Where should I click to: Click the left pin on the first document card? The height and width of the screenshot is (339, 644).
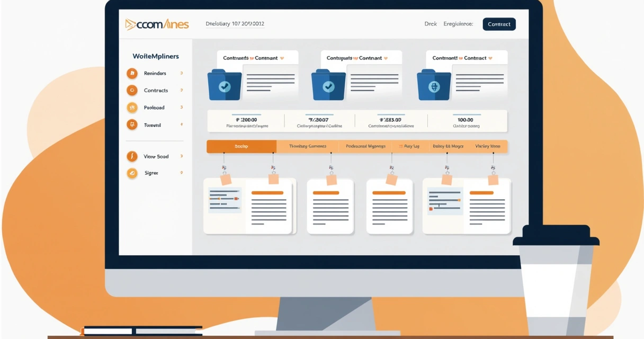[x=226, y=180]
